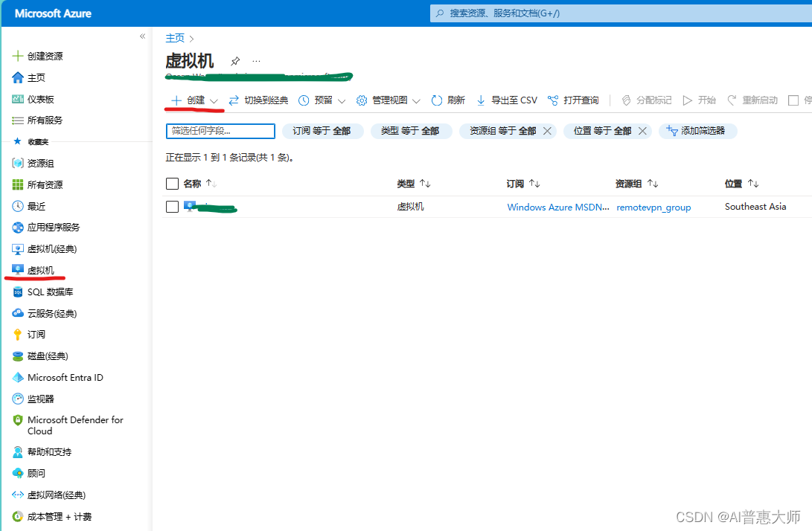Viewport: 812px width, 531px height.
Task: Open Advisor (顾问) icon
Action: [x=18, y=473]
